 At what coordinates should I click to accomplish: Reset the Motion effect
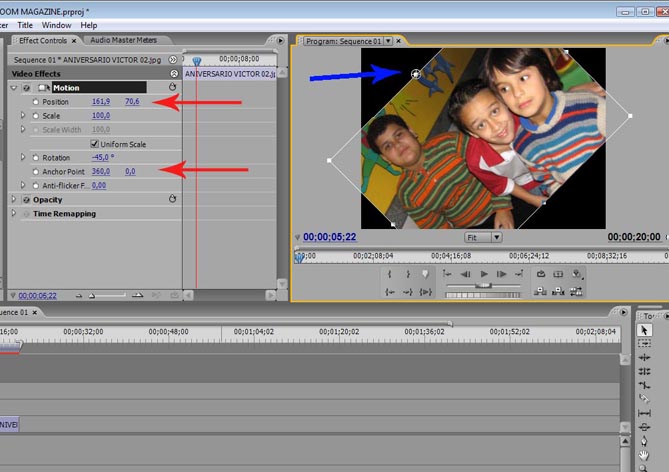point(173,88)
